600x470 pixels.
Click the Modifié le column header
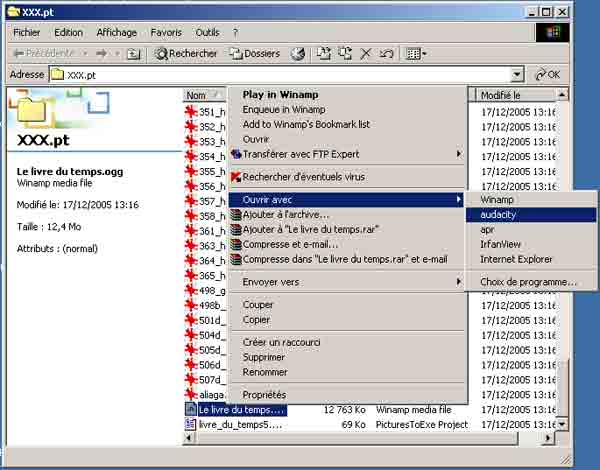(515, 95)
